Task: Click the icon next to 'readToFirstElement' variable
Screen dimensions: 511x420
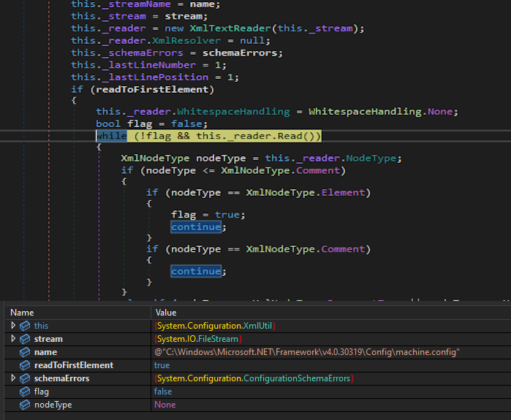Action: click(25, 365)
